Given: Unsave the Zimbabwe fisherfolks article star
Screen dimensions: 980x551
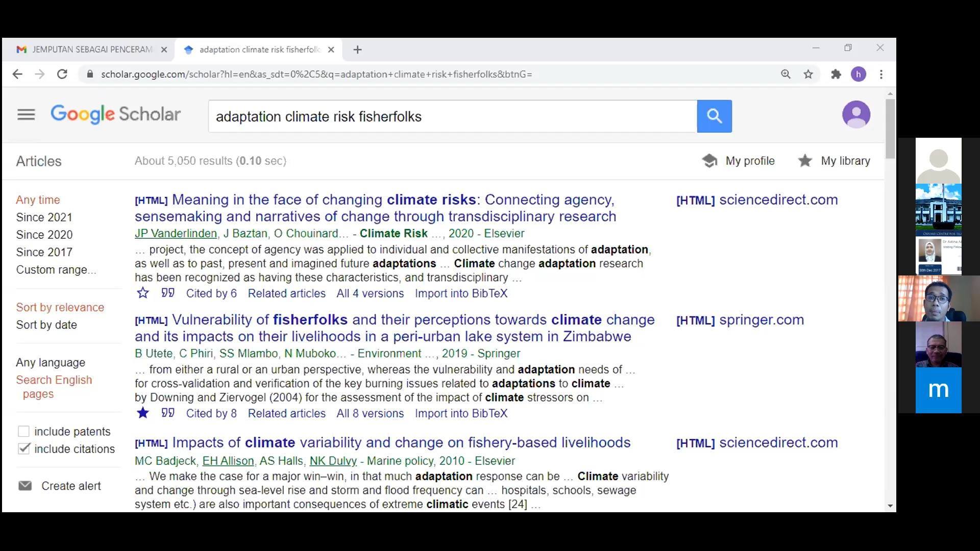Looking at the screenshot, I should click(143, 413).
